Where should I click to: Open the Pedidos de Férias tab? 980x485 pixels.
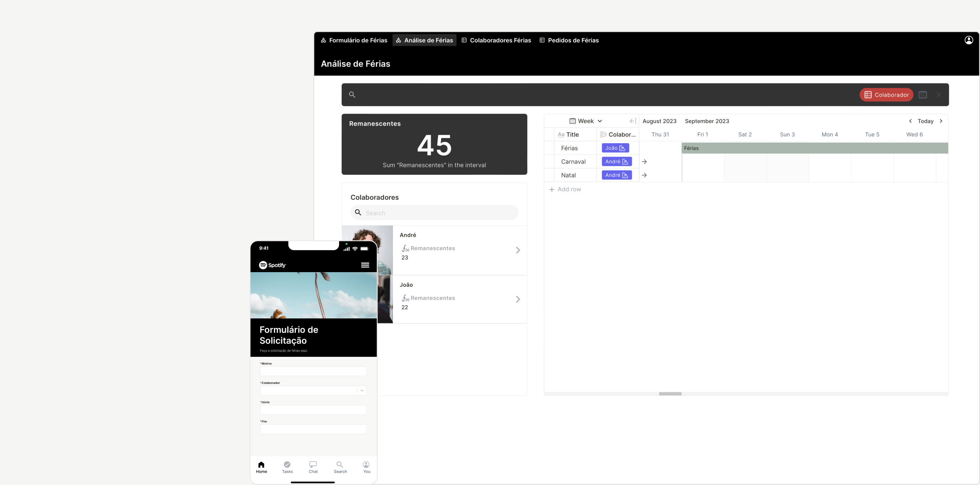point(569,40)
